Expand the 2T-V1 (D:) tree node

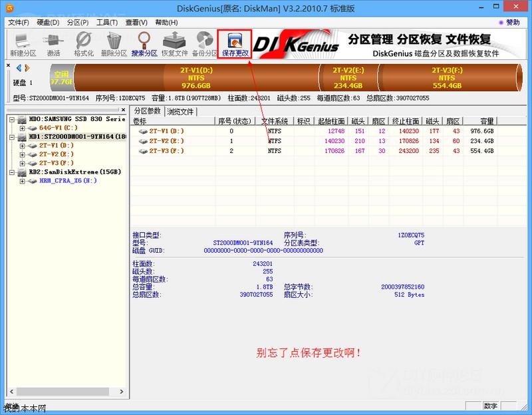coord(23,146)
